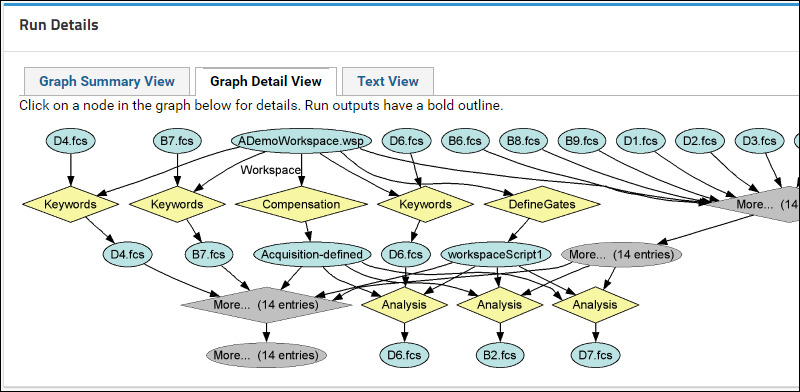Expand the bottom More... (14 entries) ellipse
800x392 pixels.
266,355
